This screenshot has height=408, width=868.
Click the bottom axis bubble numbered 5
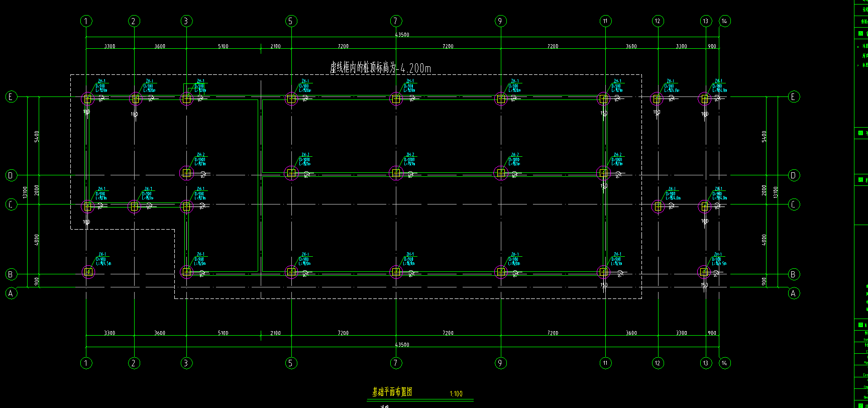click(291, 363)
